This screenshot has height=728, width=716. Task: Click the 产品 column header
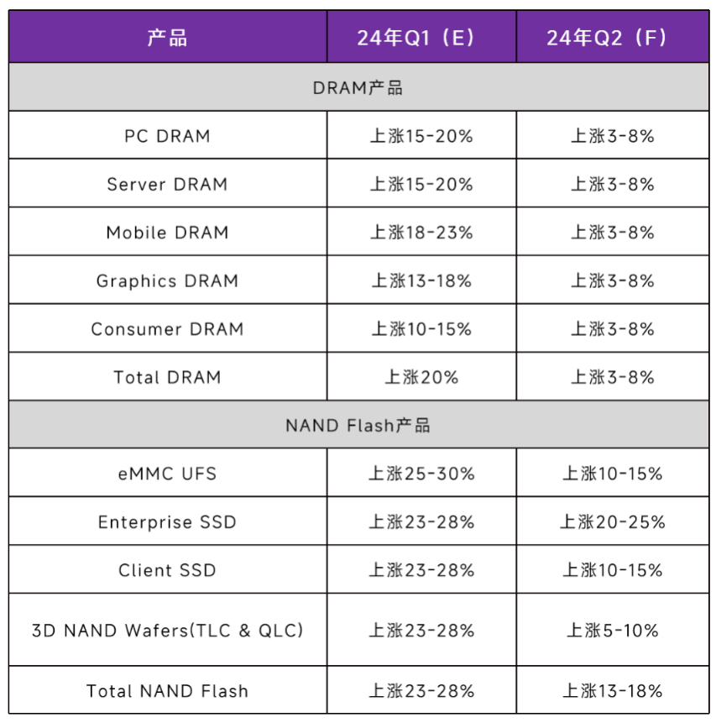tap(167, 38)
